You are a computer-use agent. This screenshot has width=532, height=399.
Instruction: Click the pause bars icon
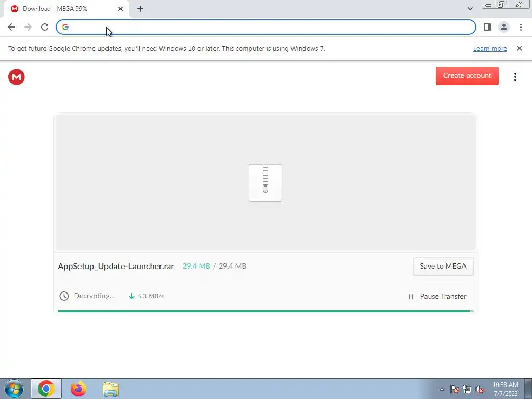click(411, 297)
